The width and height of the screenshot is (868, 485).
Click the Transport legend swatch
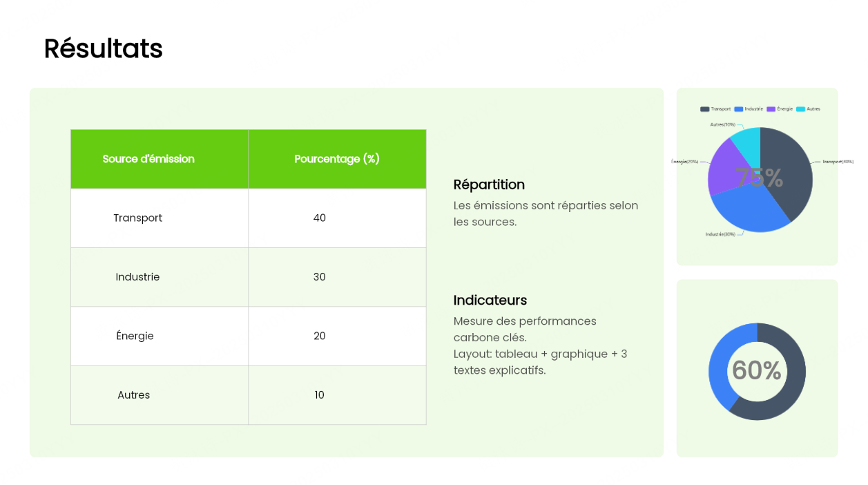point(704,109)
